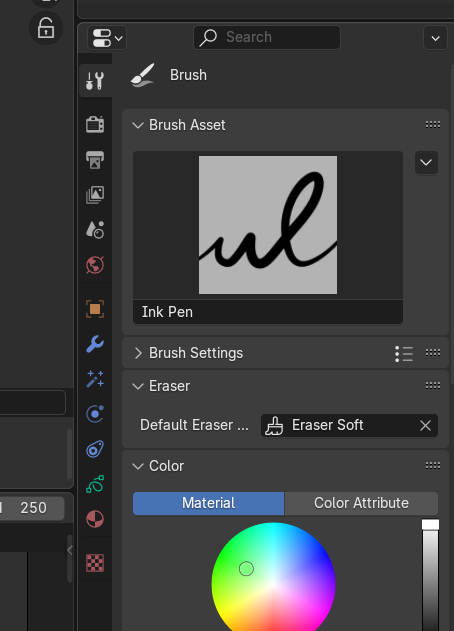Open the View Layer properties tab

[95, 195]
